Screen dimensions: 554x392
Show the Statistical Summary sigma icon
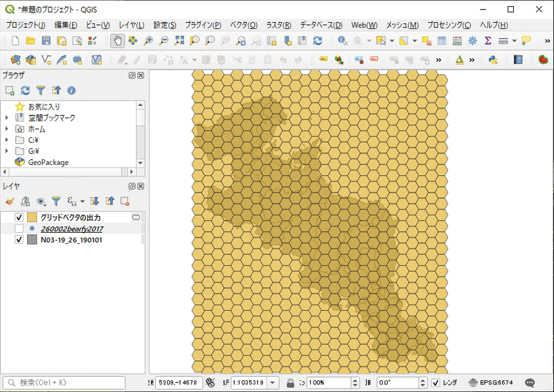click(x=488, y=41)
